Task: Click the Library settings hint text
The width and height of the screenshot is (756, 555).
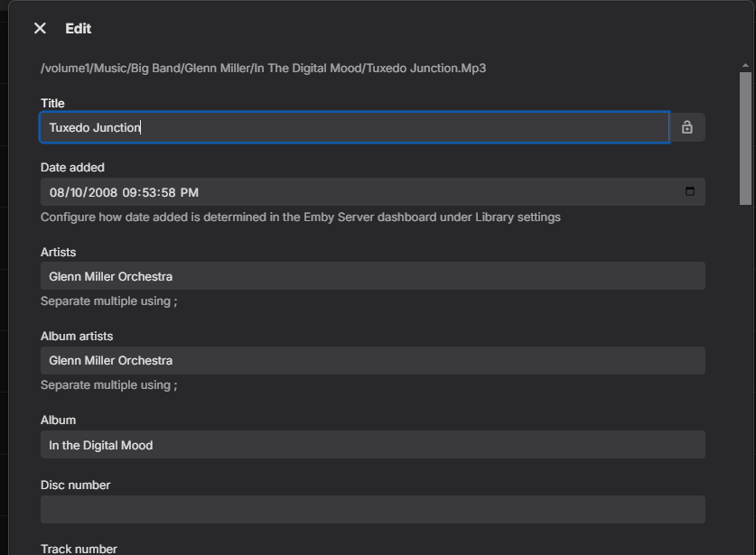Action: [300, 217]
